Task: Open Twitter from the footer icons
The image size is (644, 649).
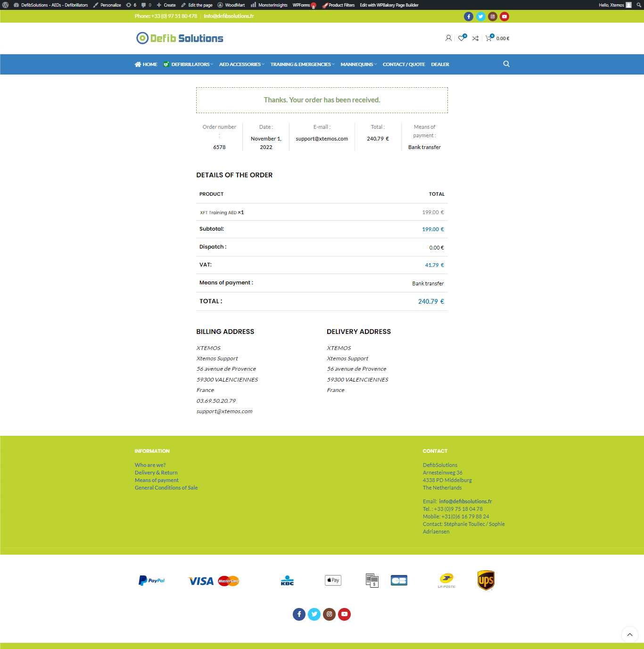Action: [x=314, y=614]
